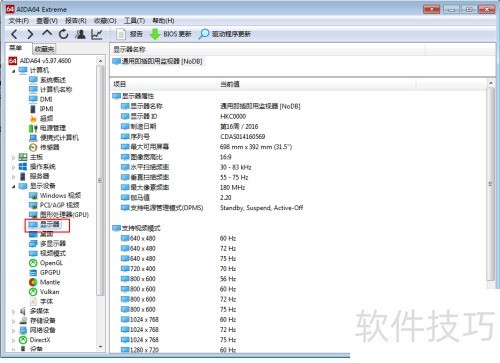The image size is (500, 363).
Task: Click scroll down arrow of tree panel
Action: tap(100, 347)
